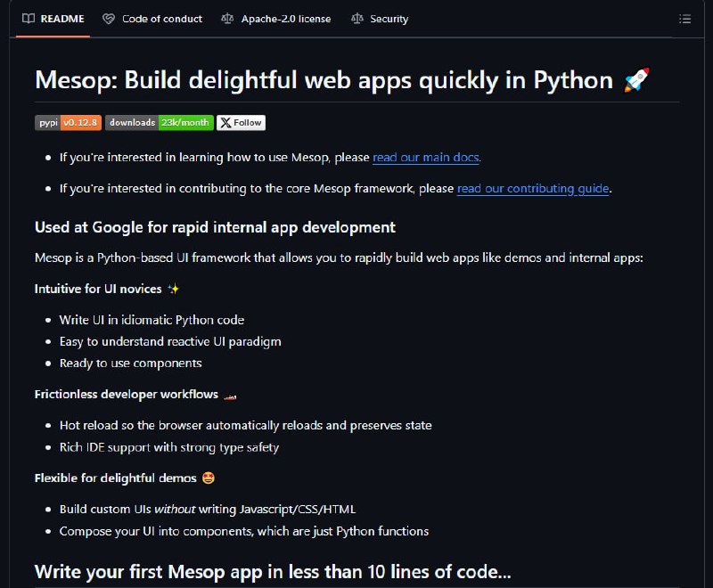Click 'Rich IDE support with strong type safety'
Image resolution: width=713 pixels, height=588 pixels.
tap(169, 447)
